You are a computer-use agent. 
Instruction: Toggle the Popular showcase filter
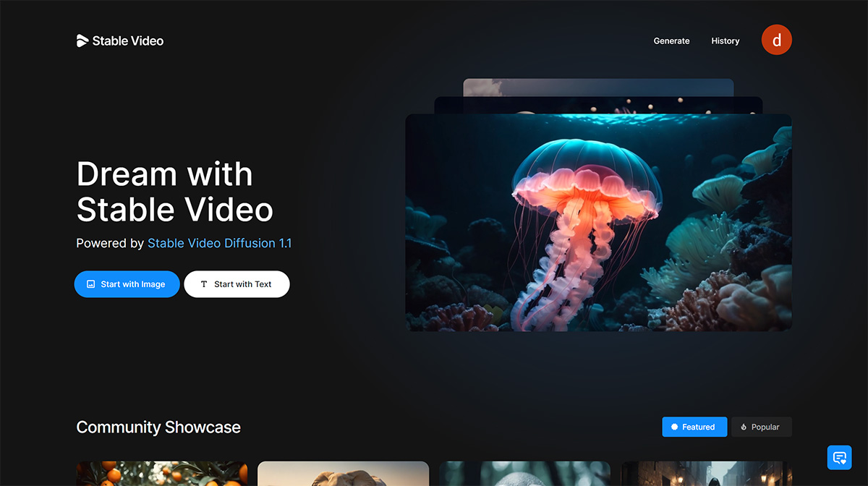click(x=761, y=427)
